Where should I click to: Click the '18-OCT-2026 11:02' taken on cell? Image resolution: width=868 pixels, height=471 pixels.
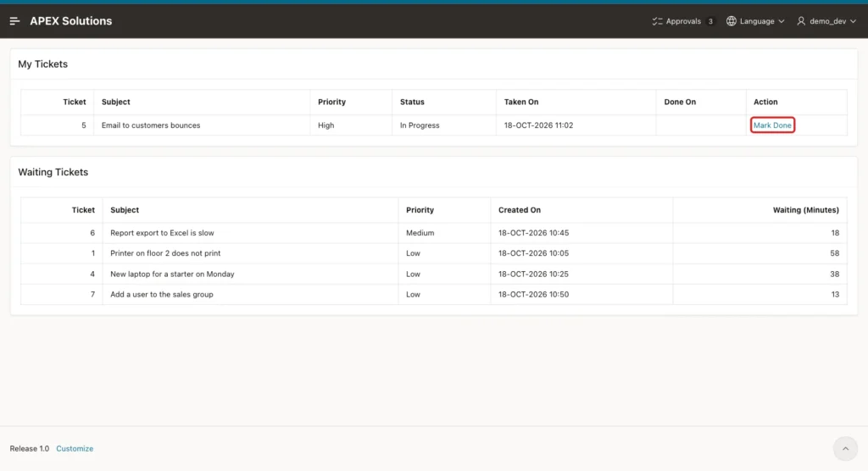538,125
